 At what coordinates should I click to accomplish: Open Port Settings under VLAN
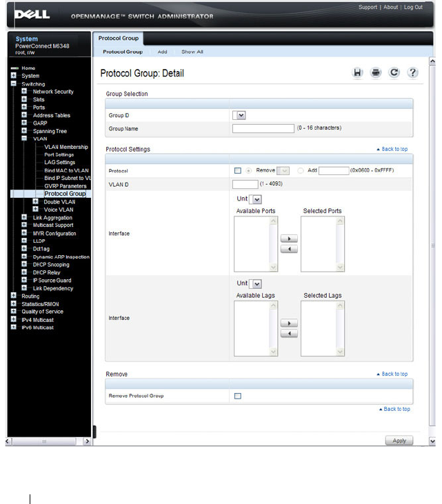pos(59,154)
